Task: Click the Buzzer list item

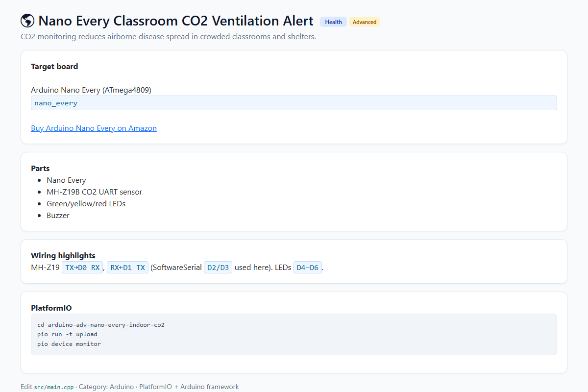Action: [x=58, y=216]
